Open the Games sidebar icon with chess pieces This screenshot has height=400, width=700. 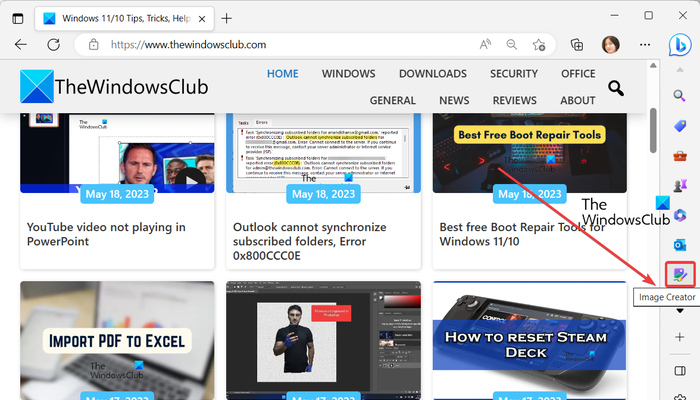point(680,185)
